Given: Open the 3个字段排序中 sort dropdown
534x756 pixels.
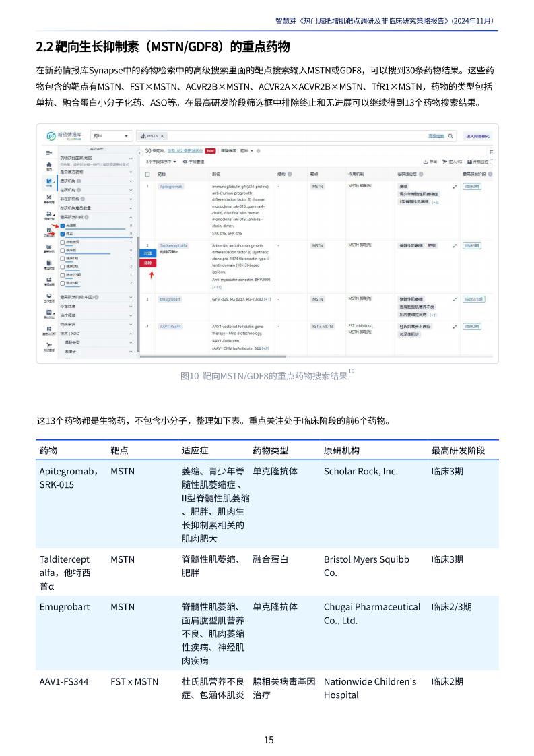Looking at the screenshot, I should (x=162, y=162).
